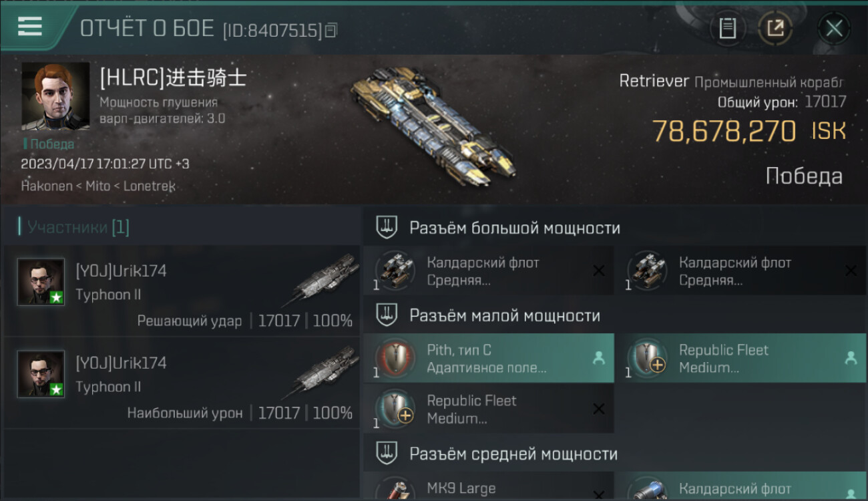Click the Hakonen < Mito < Lonetrek location
Viewport: 868px width, 501px height.
98,186
